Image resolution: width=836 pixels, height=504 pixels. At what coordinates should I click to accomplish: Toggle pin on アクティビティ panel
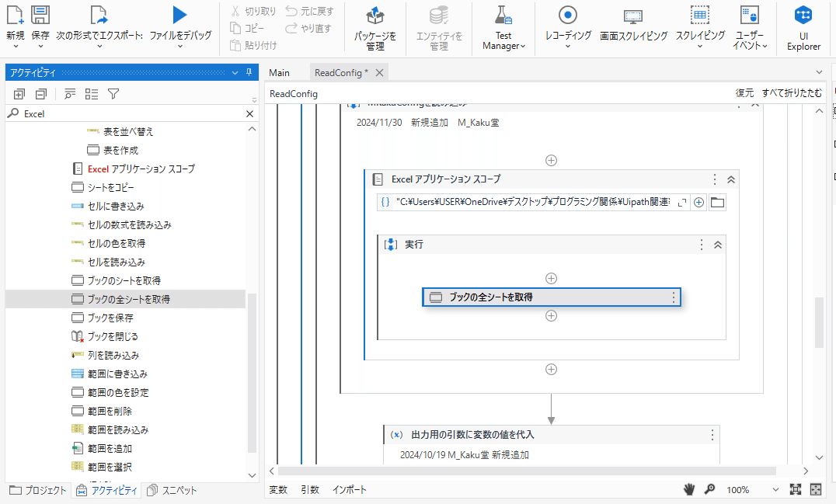[249, 72]
